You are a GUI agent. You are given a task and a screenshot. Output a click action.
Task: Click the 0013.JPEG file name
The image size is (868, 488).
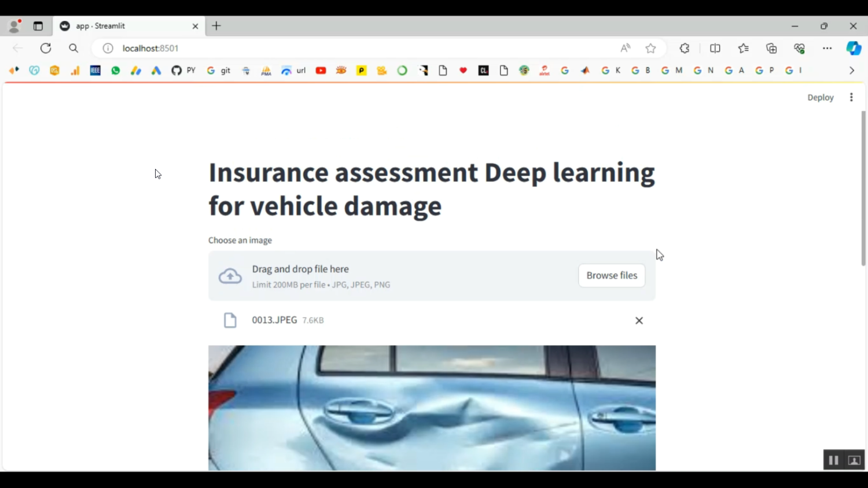tap(274, 320)
